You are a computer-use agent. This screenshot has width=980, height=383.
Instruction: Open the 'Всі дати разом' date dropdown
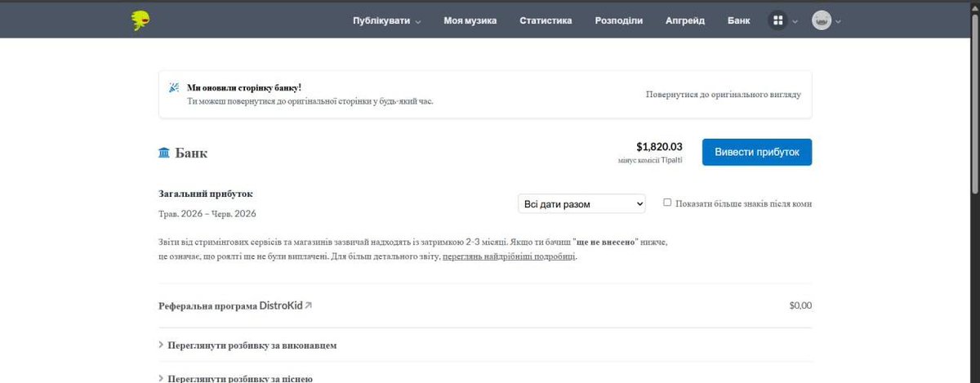[x=581, y=203]
